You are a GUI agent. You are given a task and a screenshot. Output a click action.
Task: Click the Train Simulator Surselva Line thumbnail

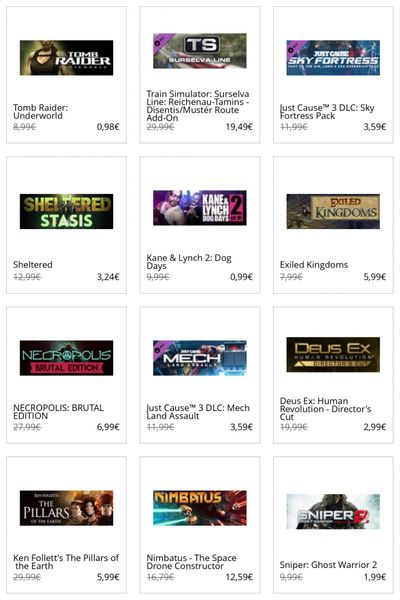pos(200,51)
